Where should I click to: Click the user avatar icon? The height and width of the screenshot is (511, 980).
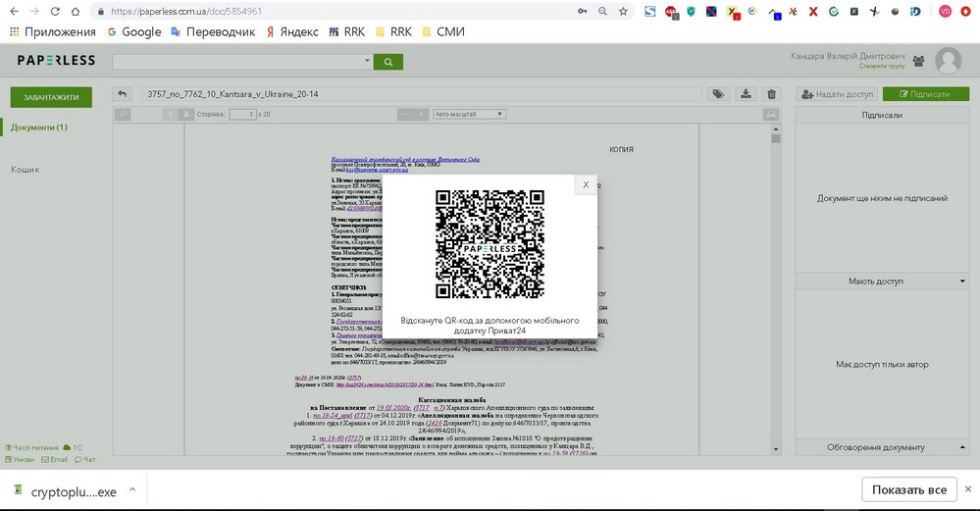[949, 61]
